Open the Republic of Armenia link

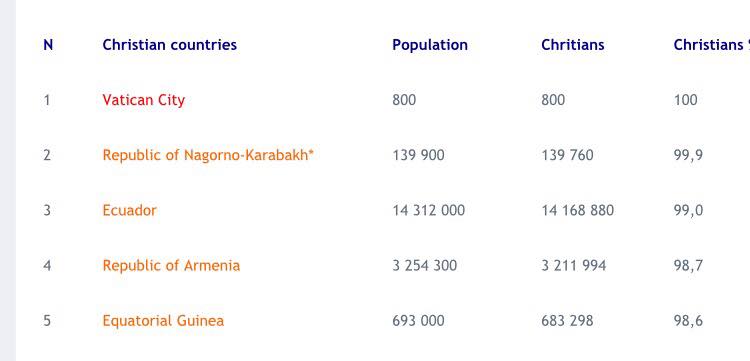coord(171,265)
